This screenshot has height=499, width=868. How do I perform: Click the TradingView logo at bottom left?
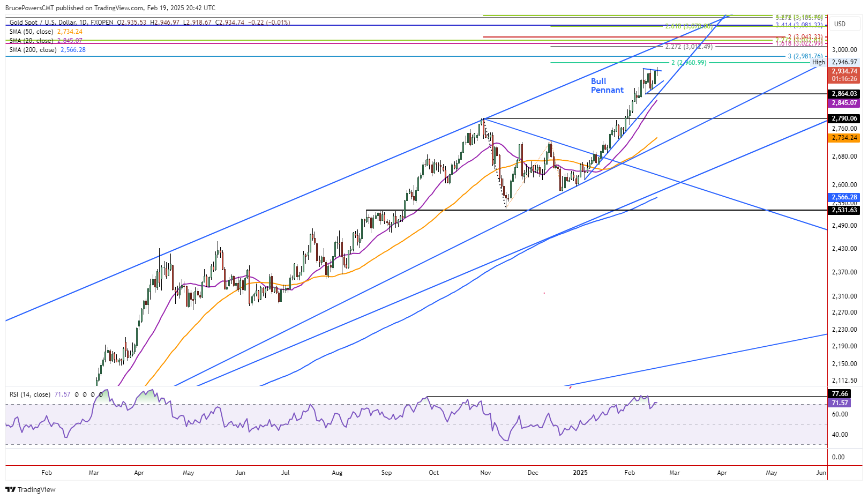pyautogui.click(x=31, y=489)
